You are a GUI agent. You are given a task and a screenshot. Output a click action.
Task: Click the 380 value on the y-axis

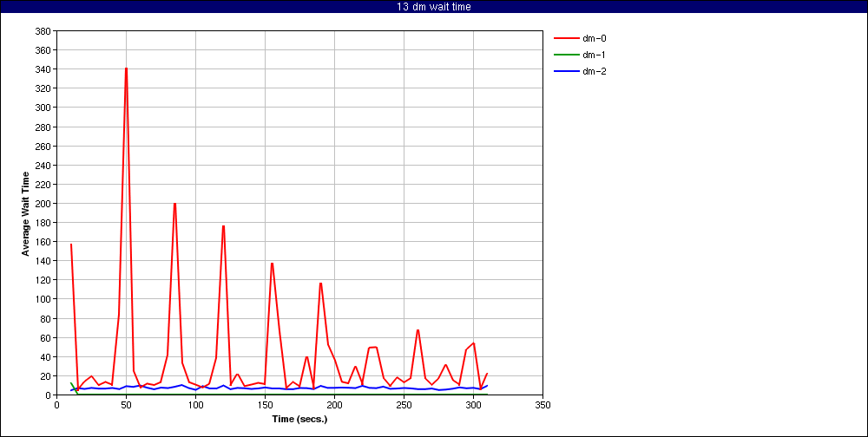click(x=43, y=31)
